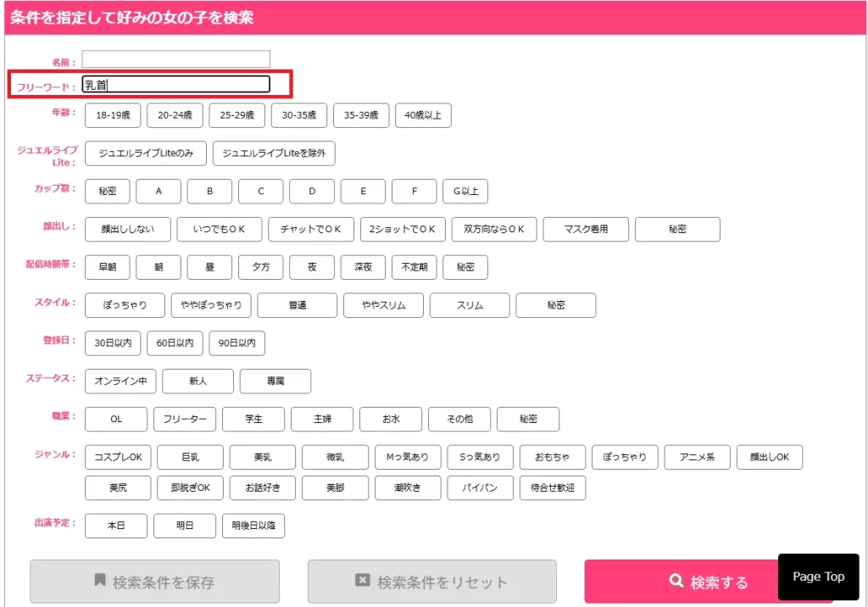Click the X icon on 検索条件をリセット
Viewport: 868px width, 607px height.
362,581
